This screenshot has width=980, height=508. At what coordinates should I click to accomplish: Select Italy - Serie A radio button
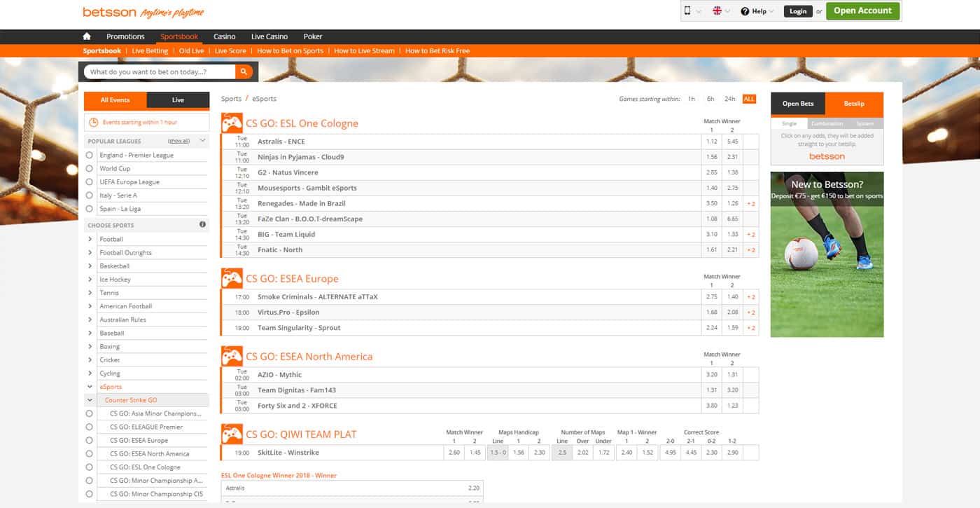89,195
